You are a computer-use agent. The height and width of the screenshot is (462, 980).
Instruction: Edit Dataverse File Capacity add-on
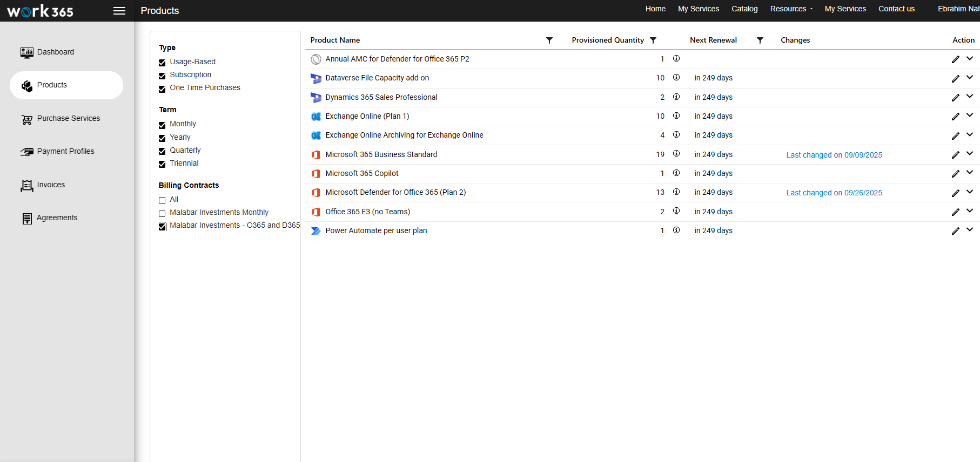pos(956,79)
